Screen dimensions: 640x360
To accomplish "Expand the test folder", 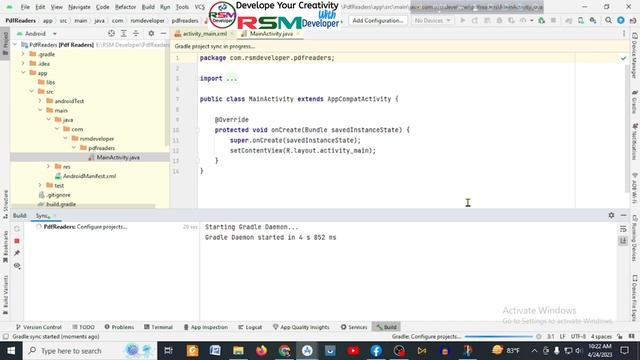I will pyautogui.click(x=40, y=185).
